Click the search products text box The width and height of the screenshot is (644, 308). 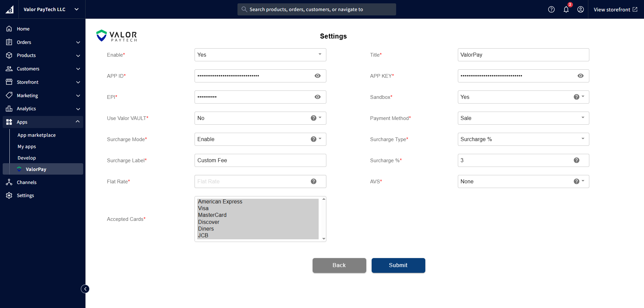coord(317,9)
